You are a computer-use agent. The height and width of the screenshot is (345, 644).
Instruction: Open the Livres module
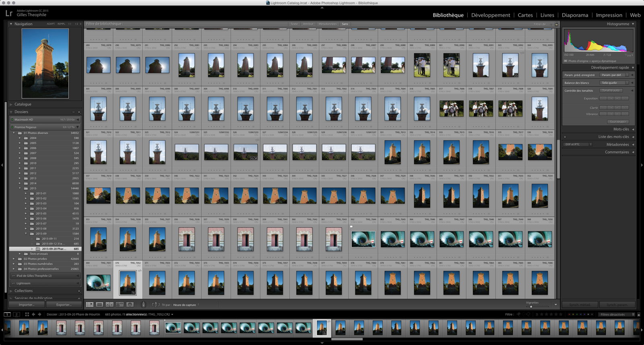(547, 15)
